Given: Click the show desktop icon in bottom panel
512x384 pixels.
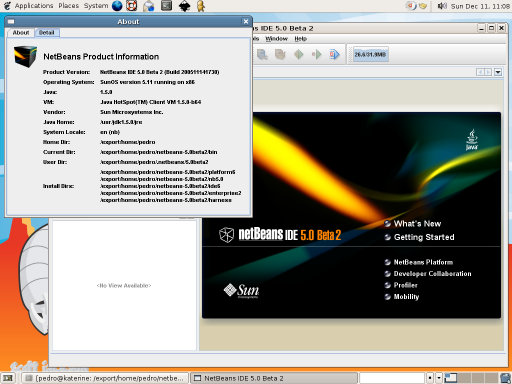Looking at the screenshot, I should point(7,378).
